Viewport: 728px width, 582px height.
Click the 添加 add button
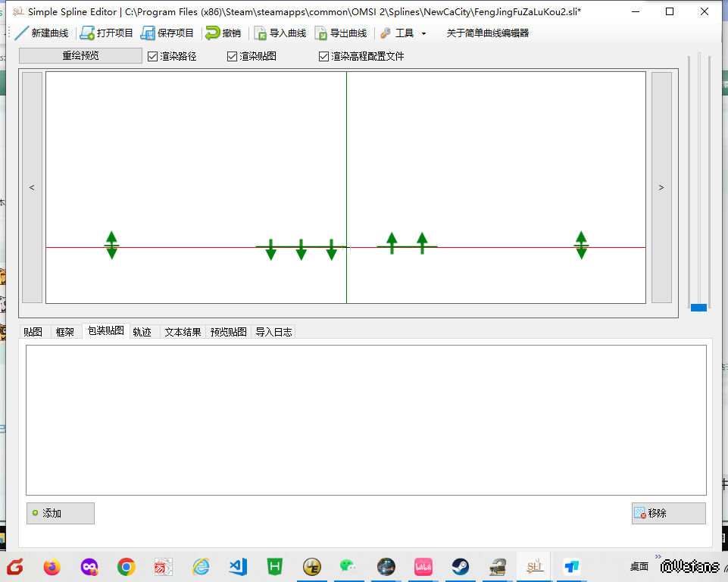[61, 513]
